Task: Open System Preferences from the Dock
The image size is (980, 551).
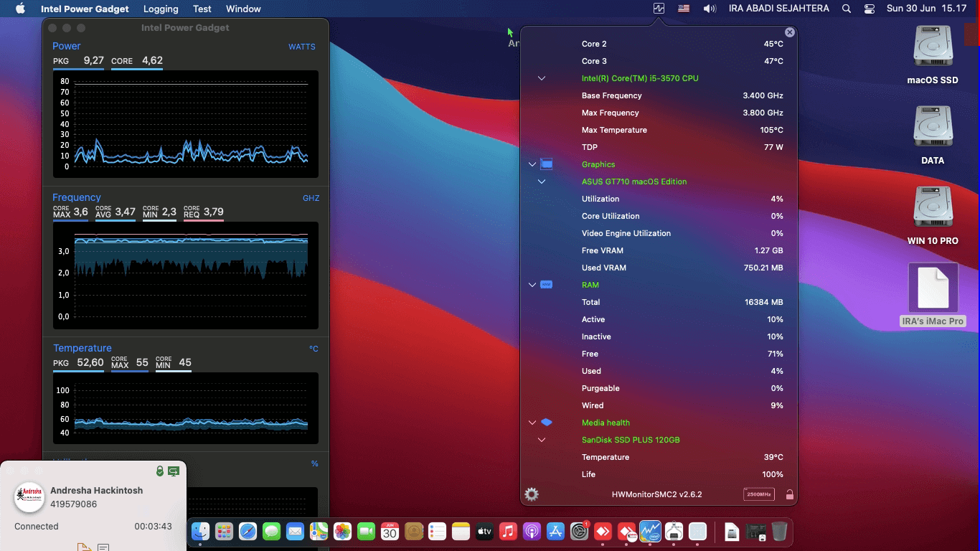Action: (x=579, y=532)
